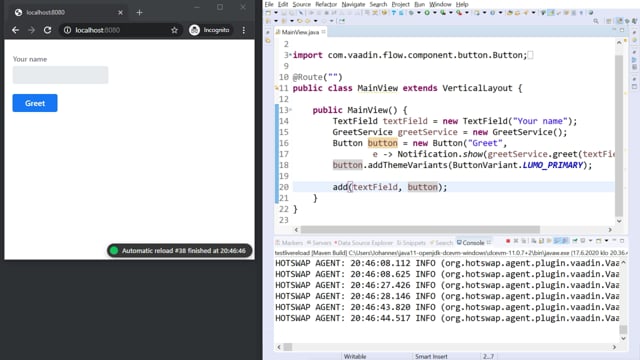Open the New dropdown arrow in the toolbar
This screenshot has height=360, width=640.
click(276, 13)
